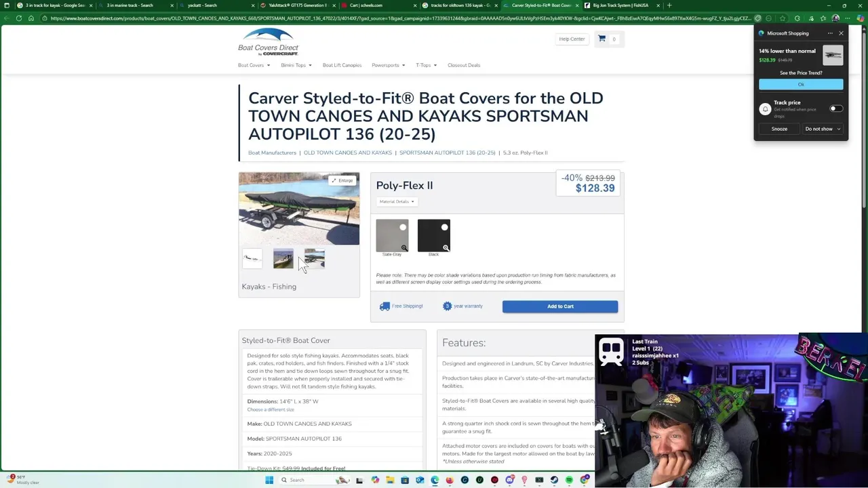Follow the OLD TOWN CANOES AND KAYAKS breadcrumb
868x488 pixels.
[348, 152]
